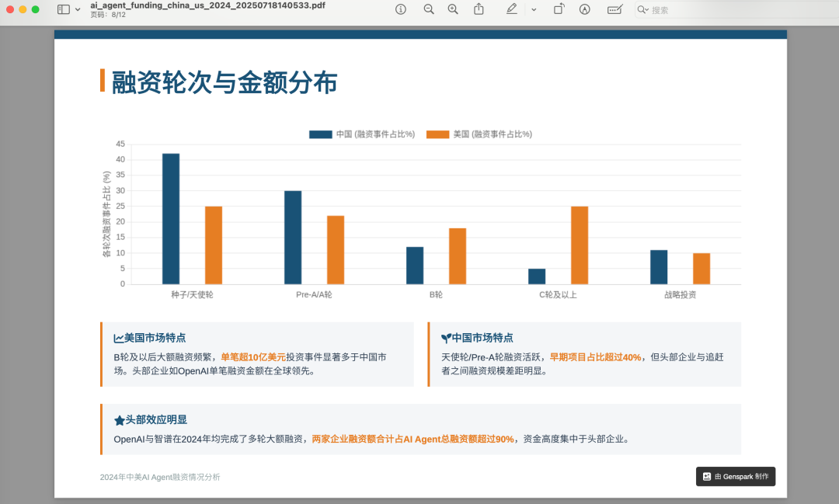Rotate the page with rotate icon
The height and width of the screenshot is (504, 839).
558,9
